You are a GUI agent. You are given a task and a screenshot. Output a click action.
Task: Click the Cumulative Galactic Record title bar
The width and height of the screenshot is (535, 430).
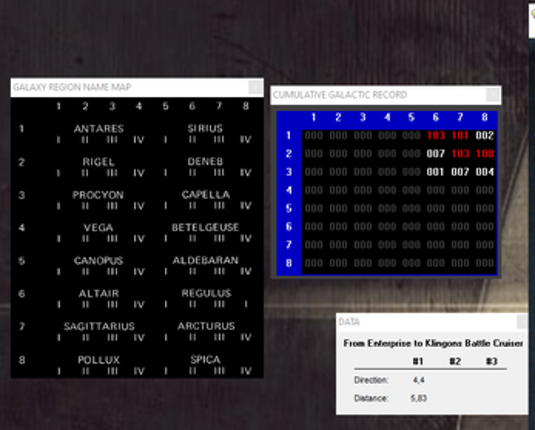(x=386, y=95)
